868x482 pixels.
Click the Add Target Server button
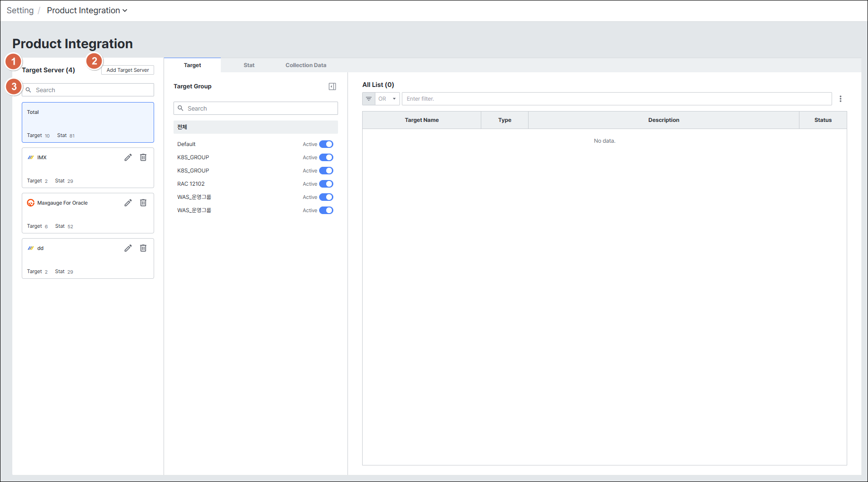point(128,70)
